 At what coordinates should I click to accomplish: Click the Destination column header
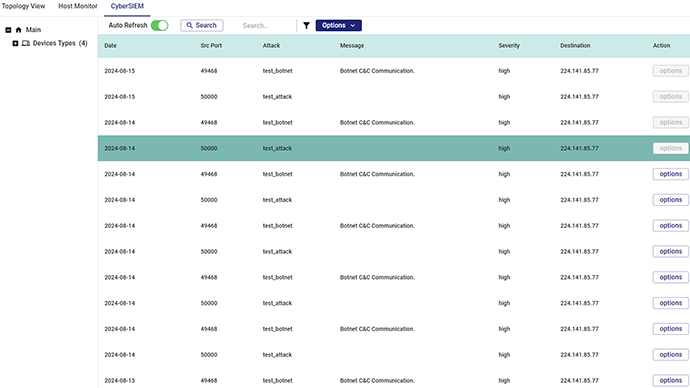pyautogui.click(x=575, y=45)
